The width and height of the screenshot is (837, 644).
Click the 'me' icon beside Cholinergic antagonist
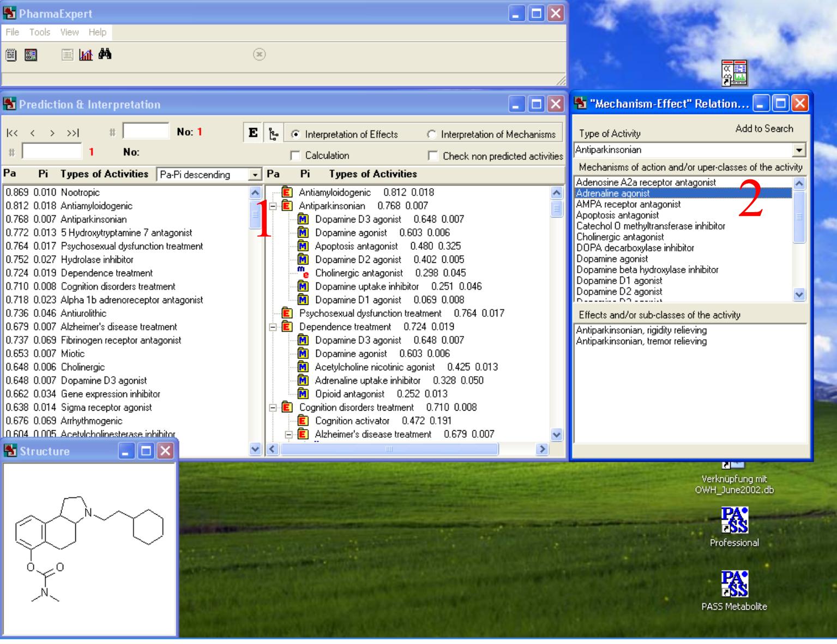303,273
